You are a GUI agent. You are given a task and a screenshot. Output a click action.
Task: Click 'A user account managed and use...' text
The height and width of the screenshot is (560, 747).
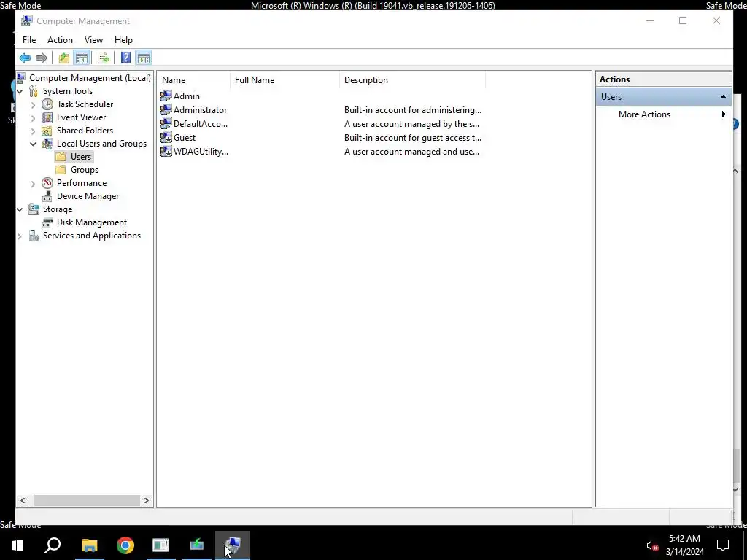pos(411,152)
